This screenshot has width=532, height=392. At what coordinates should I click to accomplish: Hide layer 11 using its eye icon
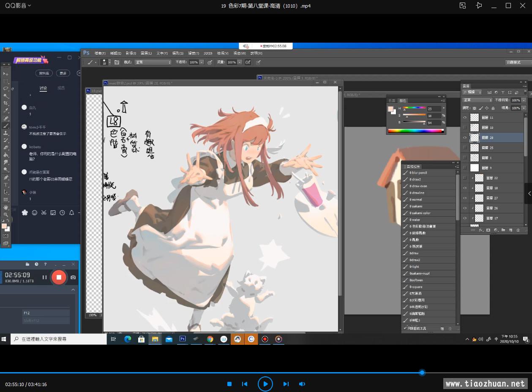point(465,117)
